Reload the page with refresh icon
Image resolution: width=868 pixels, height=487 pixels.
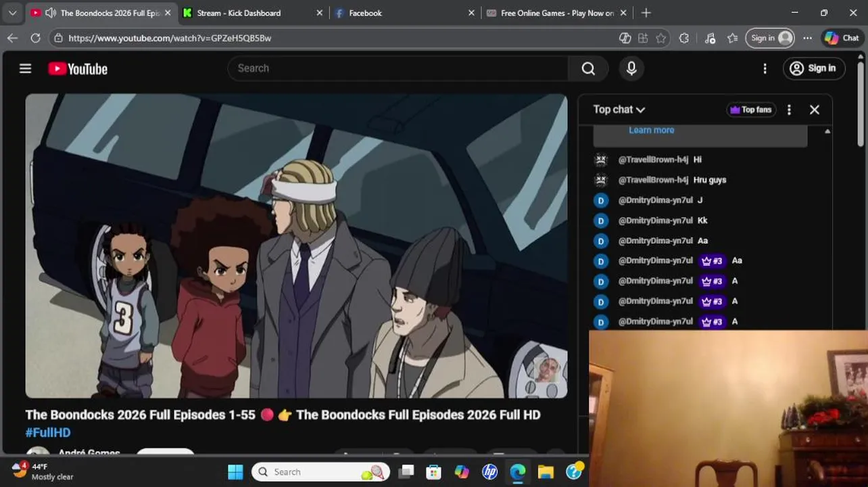(x=35, y=38)
